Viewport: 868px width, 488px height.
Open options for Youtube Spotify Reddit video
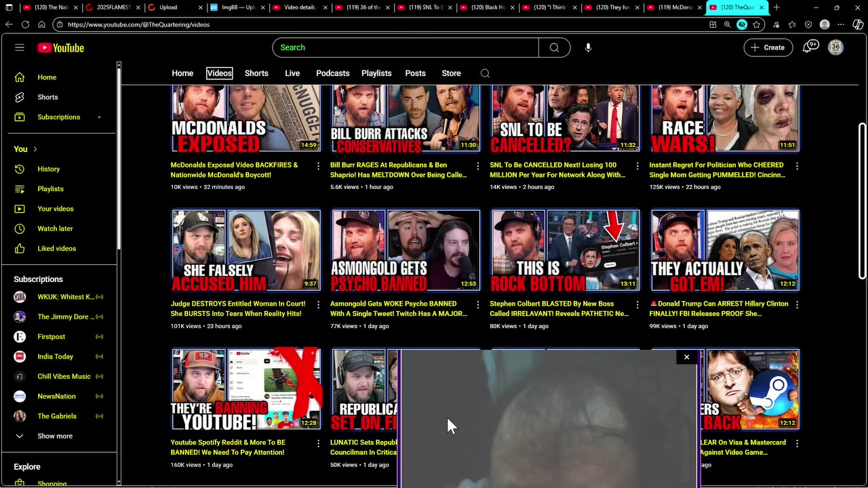pyautogui.click(x=318, y=443)
